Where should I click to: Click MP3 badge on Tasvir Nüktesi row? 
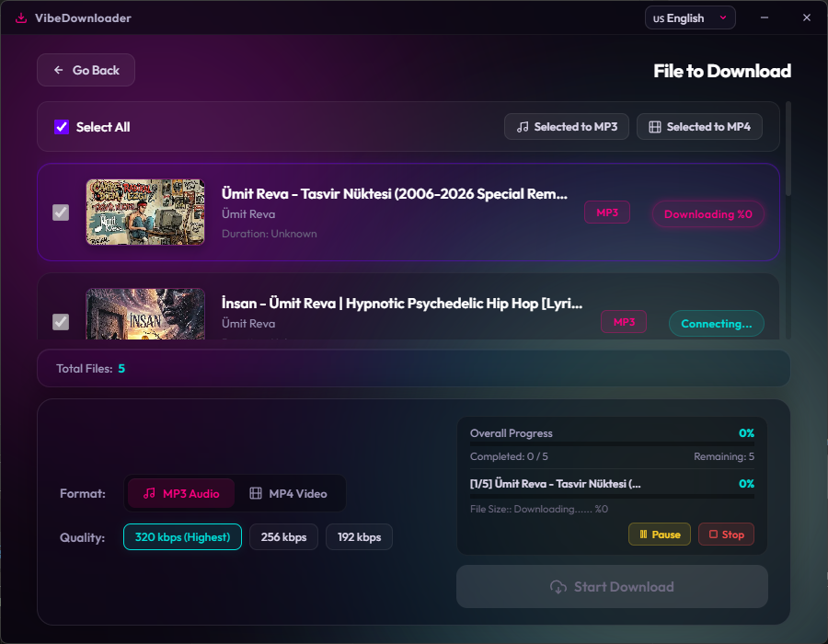(607, 213)
